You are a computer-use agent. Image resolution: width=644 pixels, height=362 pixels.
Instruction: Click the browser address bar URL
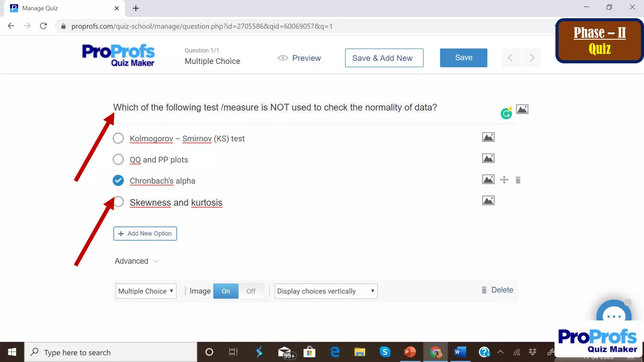[202, 26]
